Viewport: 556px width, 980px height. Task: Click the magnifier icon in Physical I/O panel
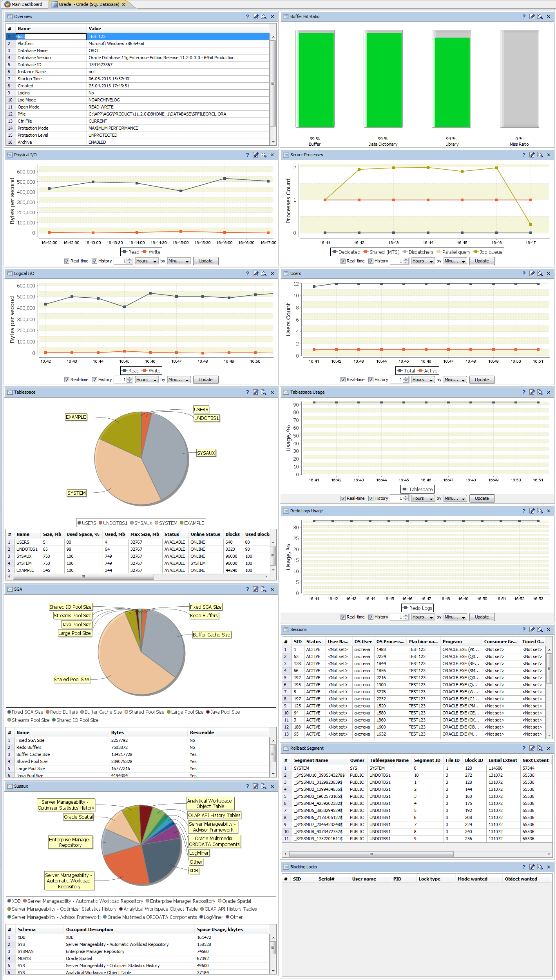pyautogui.click(x=264, y=155)
